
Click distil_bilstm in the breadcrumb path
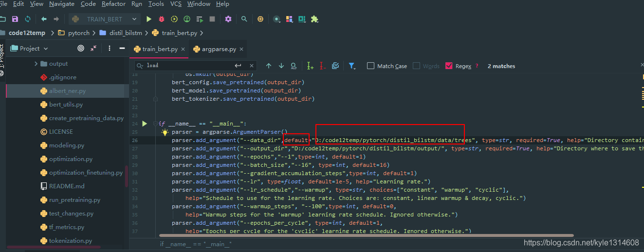point(126,33)
